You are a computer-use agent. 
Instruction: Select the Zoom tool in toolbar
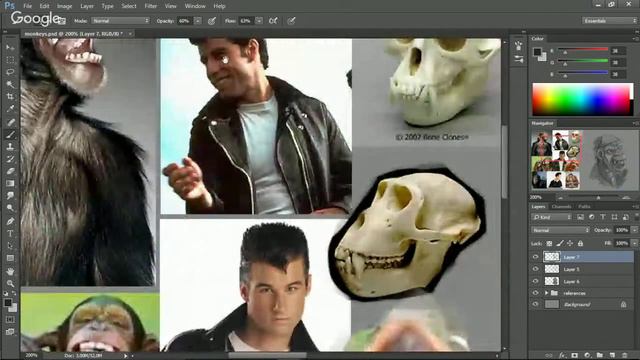[x=10, y=283]
